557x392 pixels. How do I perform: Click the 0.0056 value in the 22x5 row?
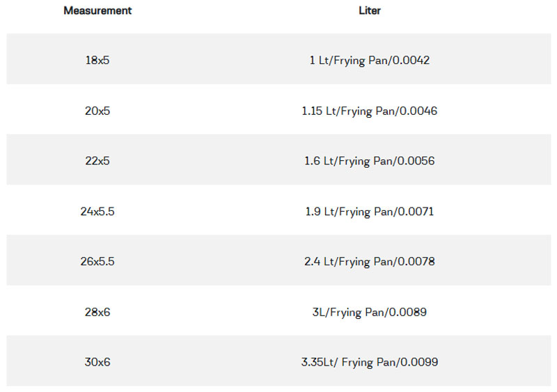(x=418, y=161)
